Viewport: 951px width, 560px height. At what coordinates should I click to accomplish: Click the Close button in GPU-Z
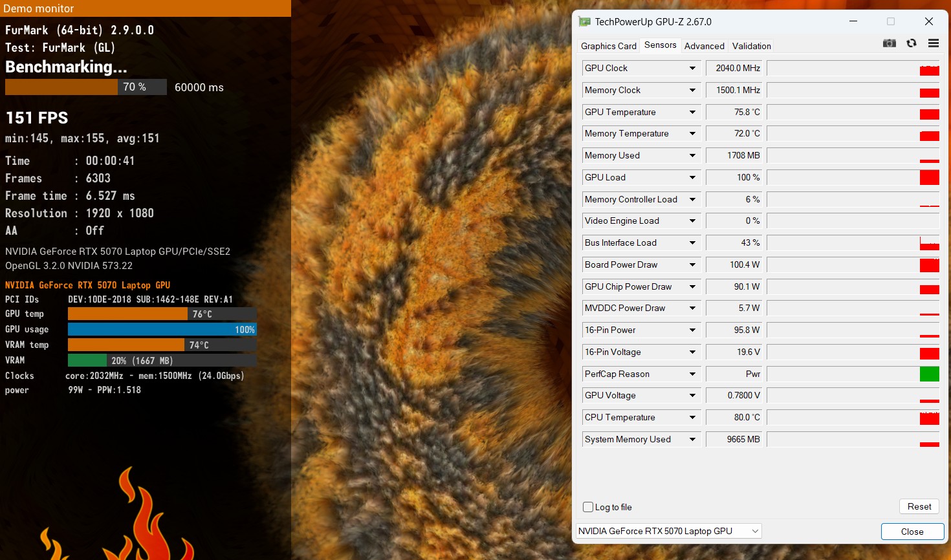912,532
